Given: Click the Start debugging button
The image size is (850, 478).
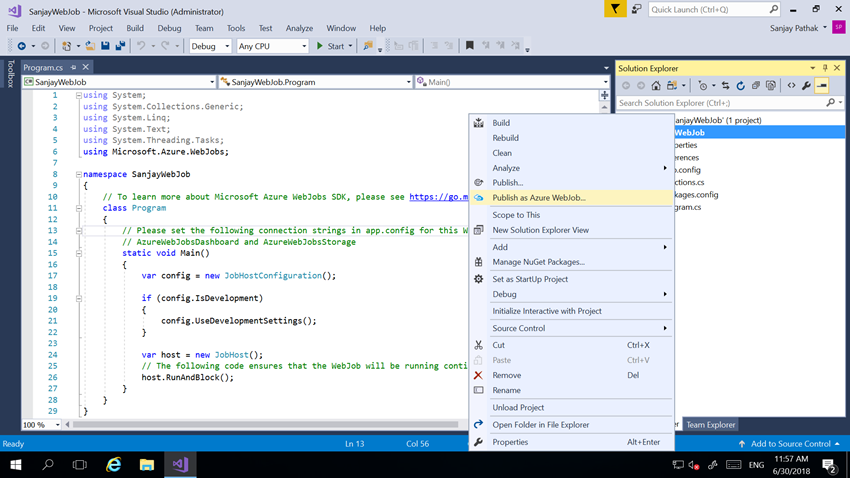Looking at the screenshot, I should point(330,46).
